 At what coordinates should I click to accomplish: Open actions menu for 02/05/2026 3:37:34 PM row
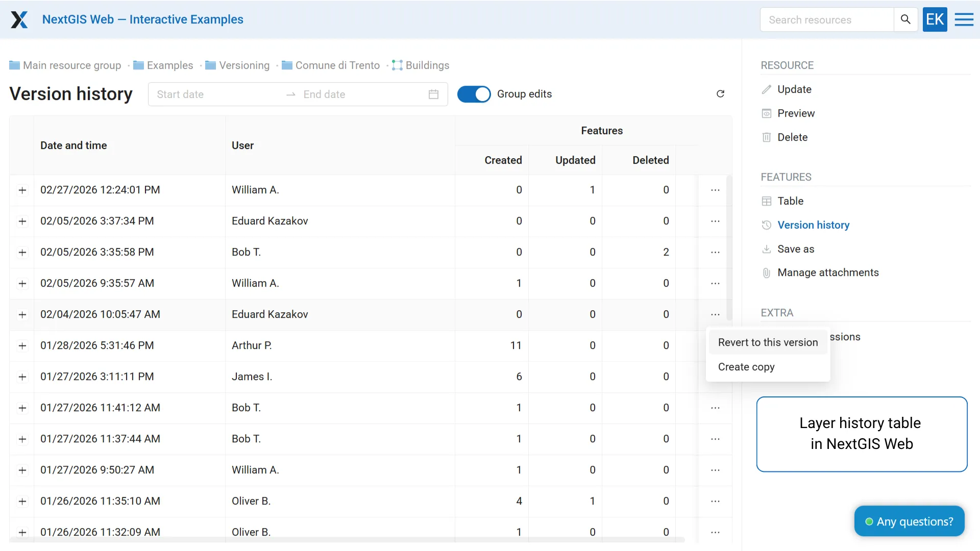coord(715,221)
